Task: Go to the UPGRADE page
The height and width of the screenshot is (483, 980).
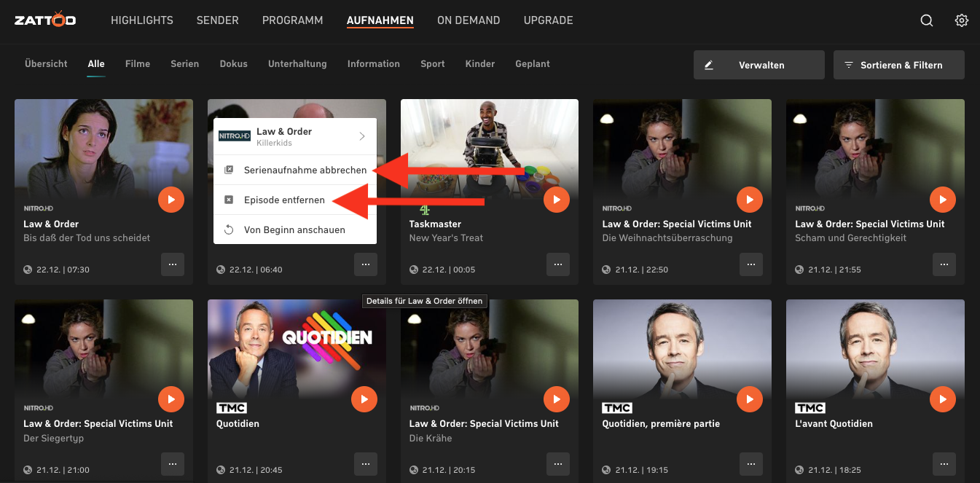Action: point(549,20)
